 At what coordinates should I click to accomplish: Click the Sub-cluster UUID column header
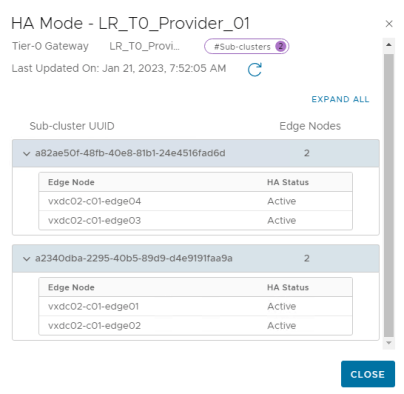[72, 126]
